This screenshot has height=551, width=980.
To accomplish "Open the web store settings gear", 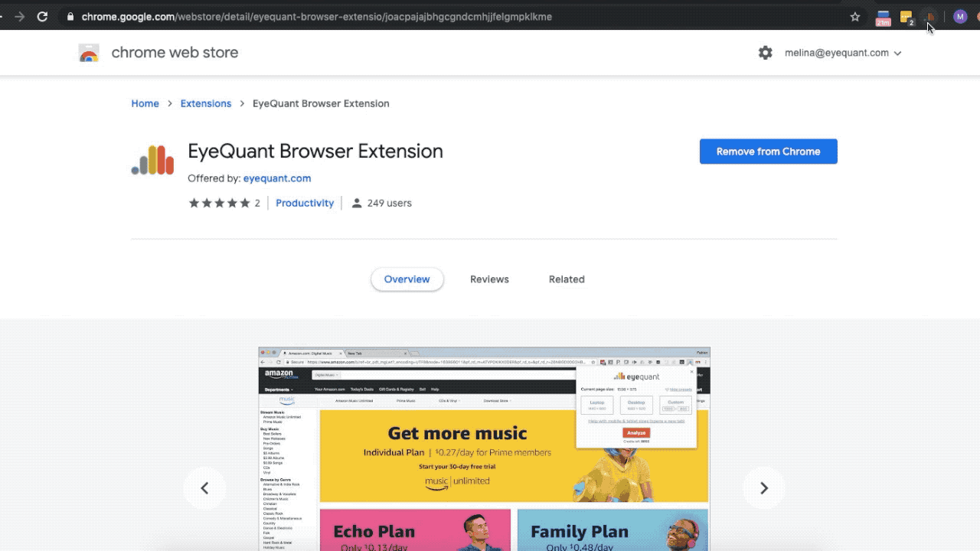I will [766, 53].
